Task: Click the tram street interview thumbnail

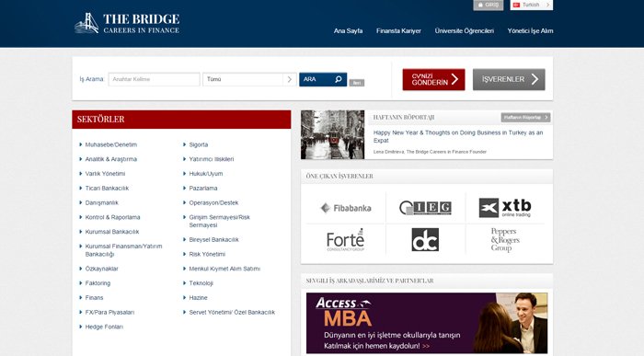Action: [x=333, y=134]
